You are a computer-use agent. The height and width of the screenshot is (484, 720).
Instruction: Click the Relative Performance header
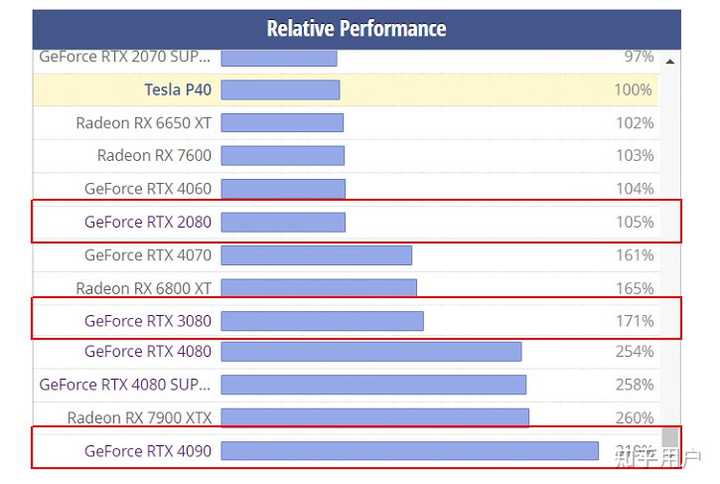pos(356,29)
